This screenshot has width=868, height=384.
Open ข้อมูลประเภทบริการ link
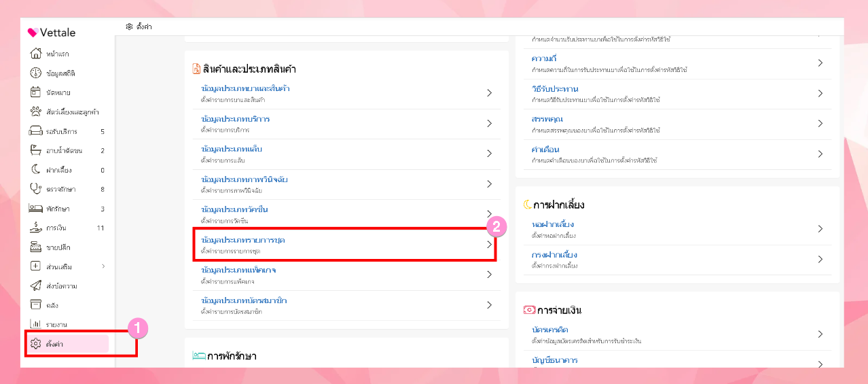coord(235,119)
